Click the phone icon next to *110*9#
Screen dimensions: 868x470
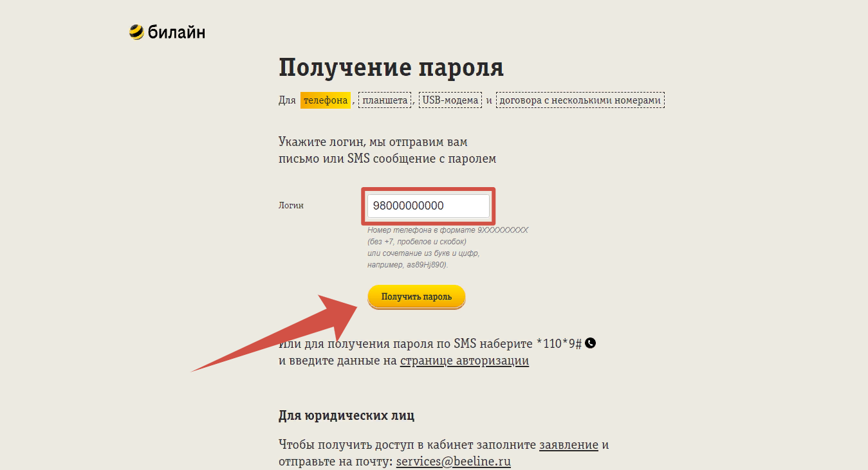590,343
